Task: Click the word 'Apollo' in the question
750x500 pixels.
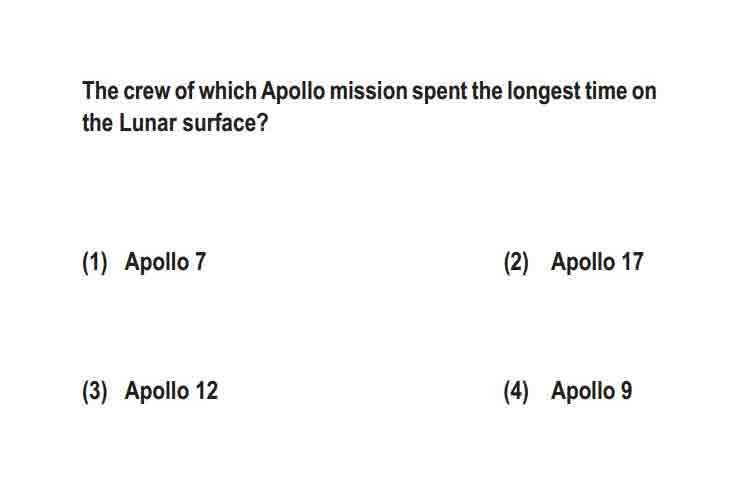Action: pos(293,91)
